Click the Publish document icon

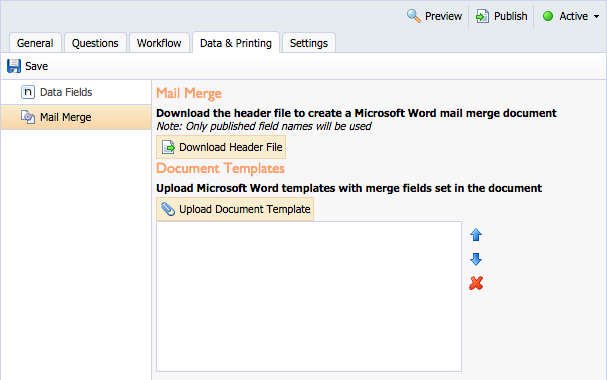click(482, 16)
